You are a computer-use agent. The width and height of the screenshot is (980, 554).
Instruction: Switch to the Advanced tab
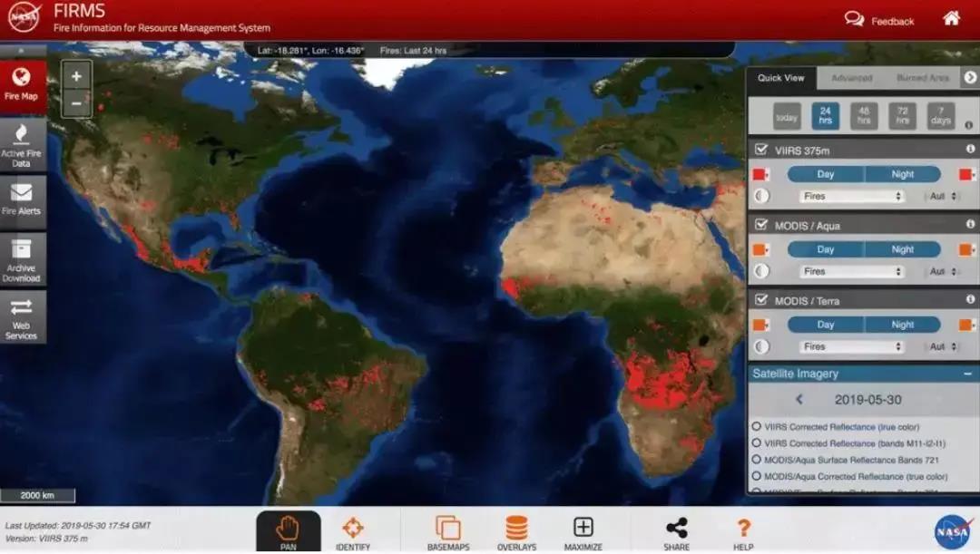point(851,78)
